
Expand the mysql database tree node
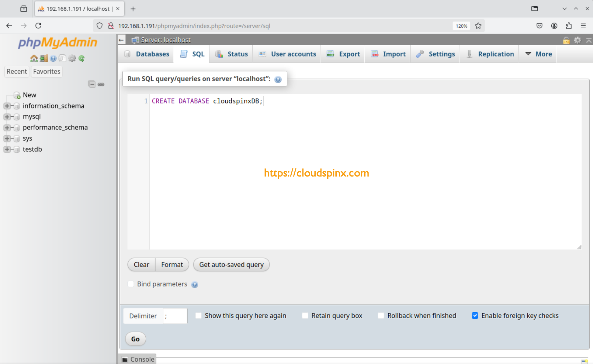pos(7,116)
